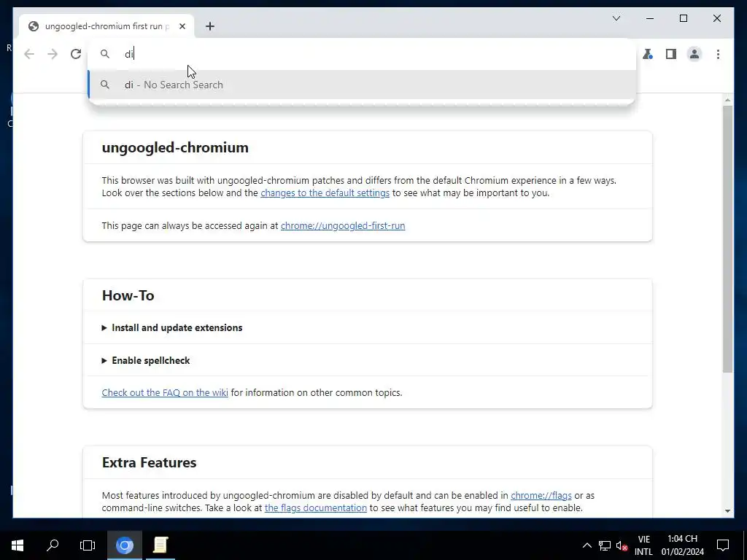Open network status tray icon

(x=605, y=545)
